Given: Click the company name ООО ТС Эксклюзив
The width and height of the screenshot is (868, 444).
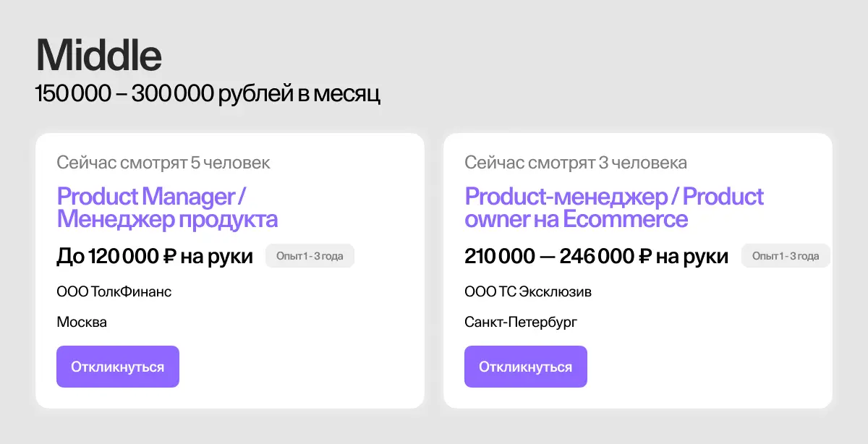Looking at the screenshot, I should 528,291.
